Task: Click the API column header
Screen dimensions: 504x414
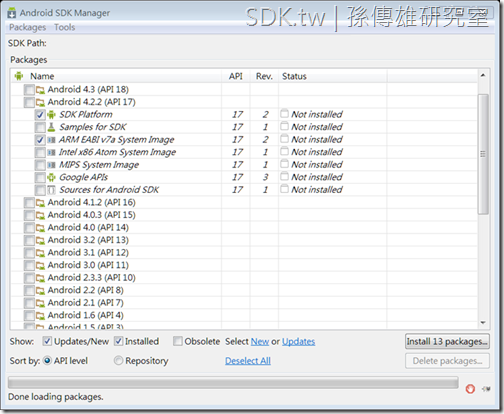Action: (x=236, y=76)
